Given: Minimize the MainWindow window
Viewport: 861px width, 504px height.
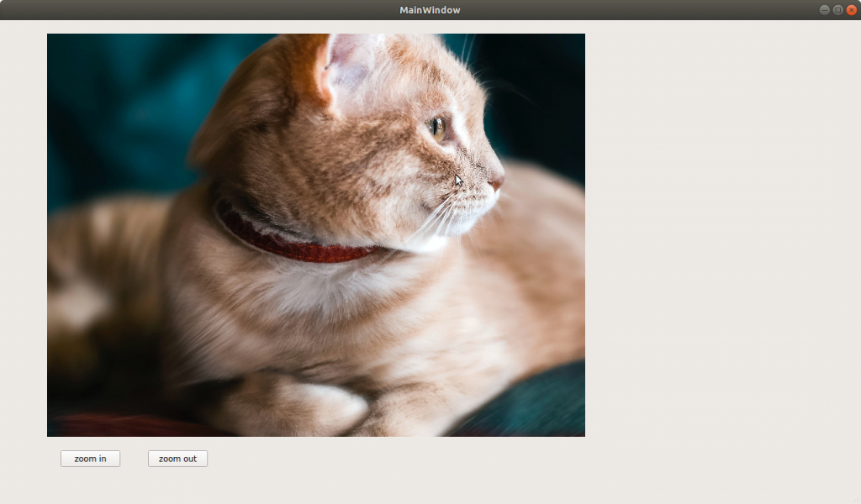Looking at the screenshot, I should 824,10.
